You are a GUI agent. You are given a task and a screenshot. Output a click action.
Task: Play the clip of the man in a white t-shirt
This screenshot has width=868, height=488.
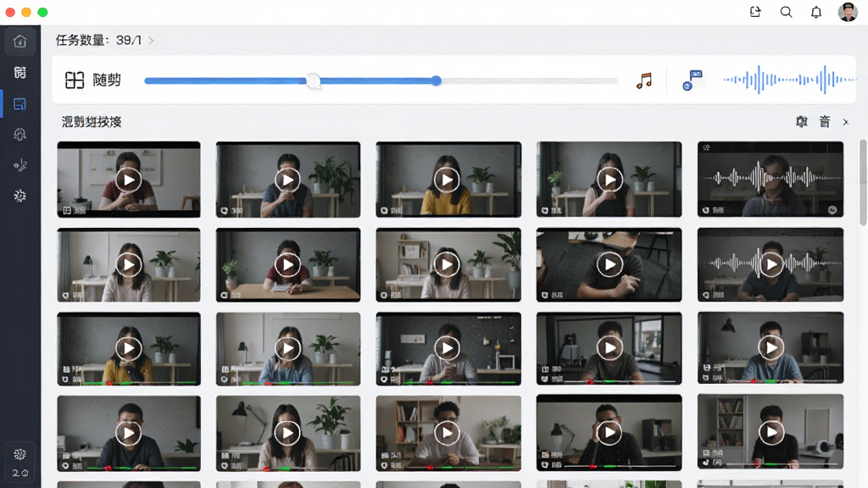448,433
